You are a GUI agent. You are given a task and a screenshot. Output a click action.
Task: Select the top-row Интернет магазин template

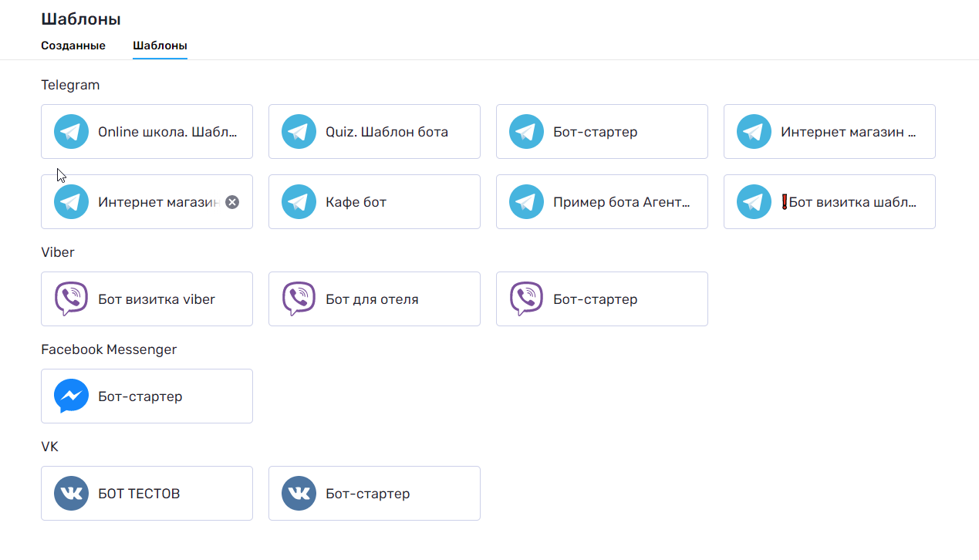coord(847,132)
